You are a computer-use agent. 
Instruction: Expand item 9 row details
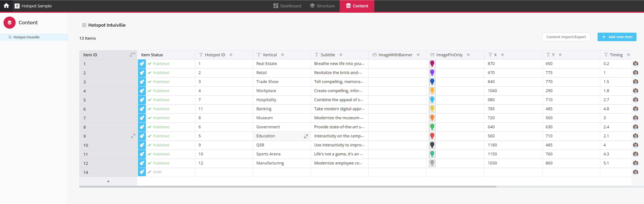coord(133,136)
